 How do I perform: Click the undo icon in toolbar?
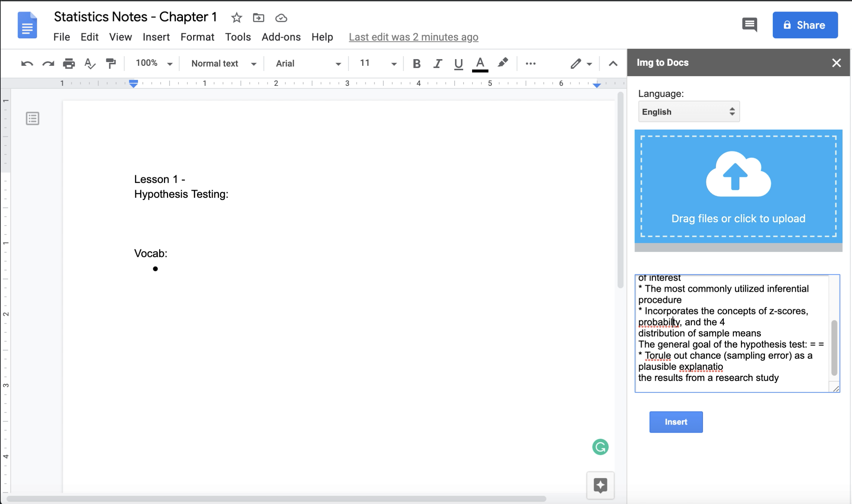27,63
